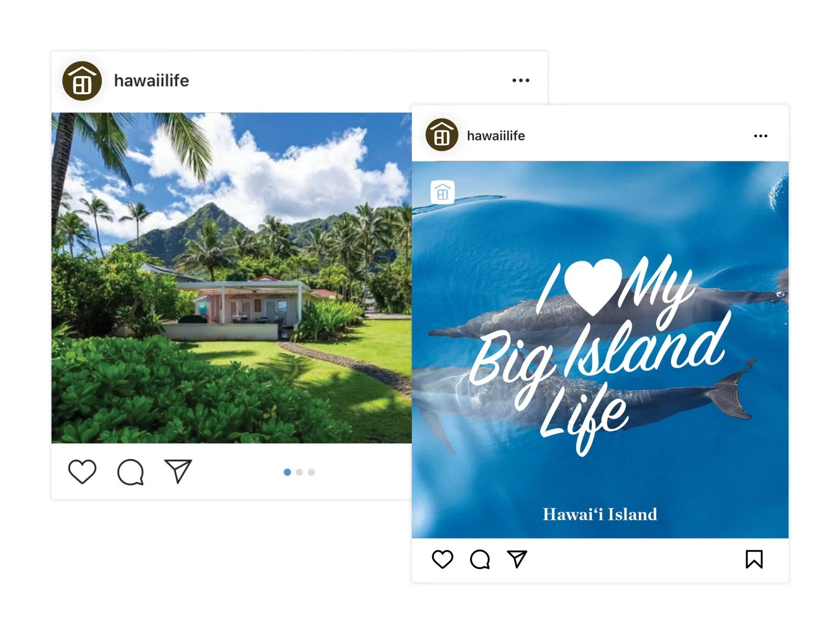Click the Hawai'i Island caption text
Image resolution: width=840 pixels, height=634 pixels.
pos(600,514)
